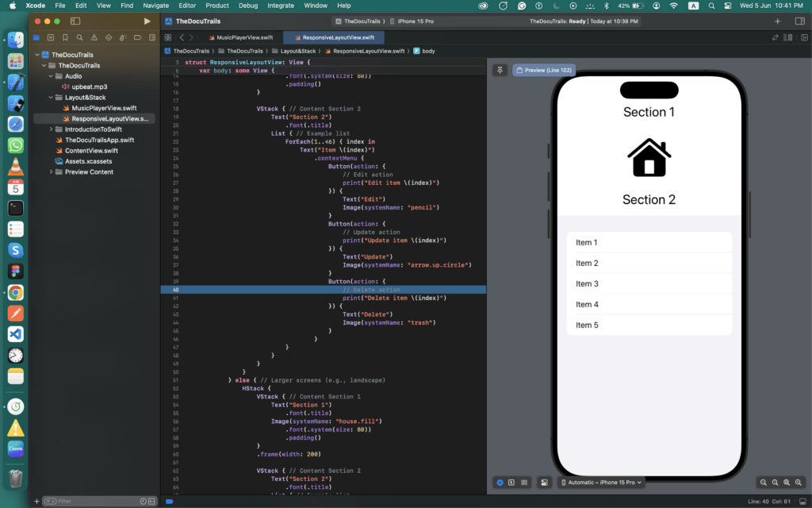This screenshot has width=812, height=508.
Task: Open canvas Device Settings
Action: pyautogui.click(x=544, y=482)
